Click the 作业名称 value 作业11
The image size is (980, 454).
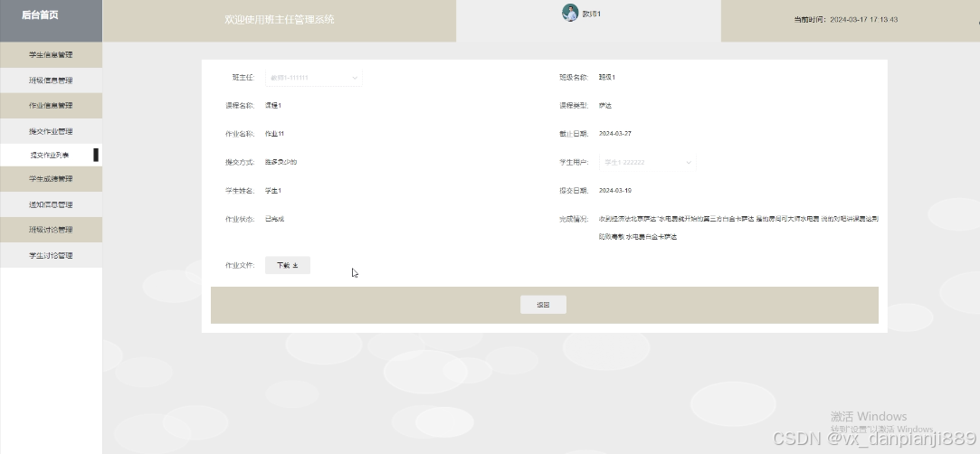274,134
